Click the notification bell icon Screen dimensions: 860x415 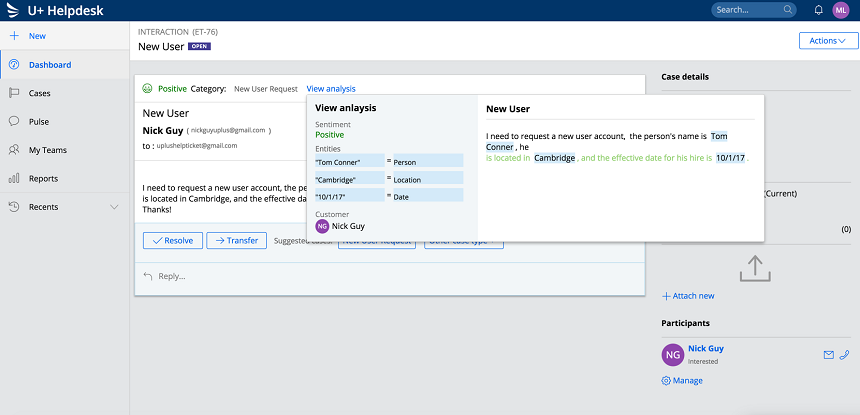819,10
